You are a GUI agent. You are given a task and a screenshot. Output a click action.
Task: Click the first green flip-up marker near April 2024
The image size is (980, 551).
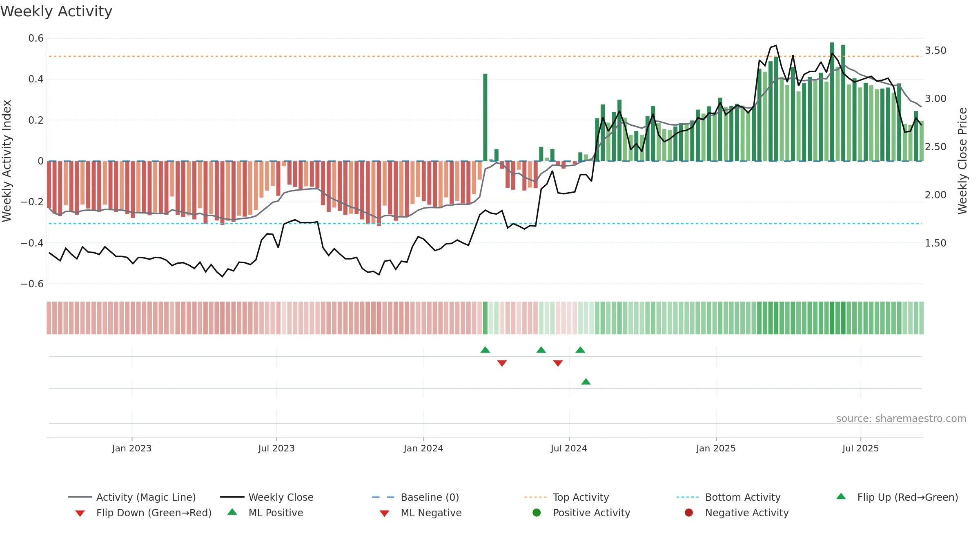click(x=485, y=350)
